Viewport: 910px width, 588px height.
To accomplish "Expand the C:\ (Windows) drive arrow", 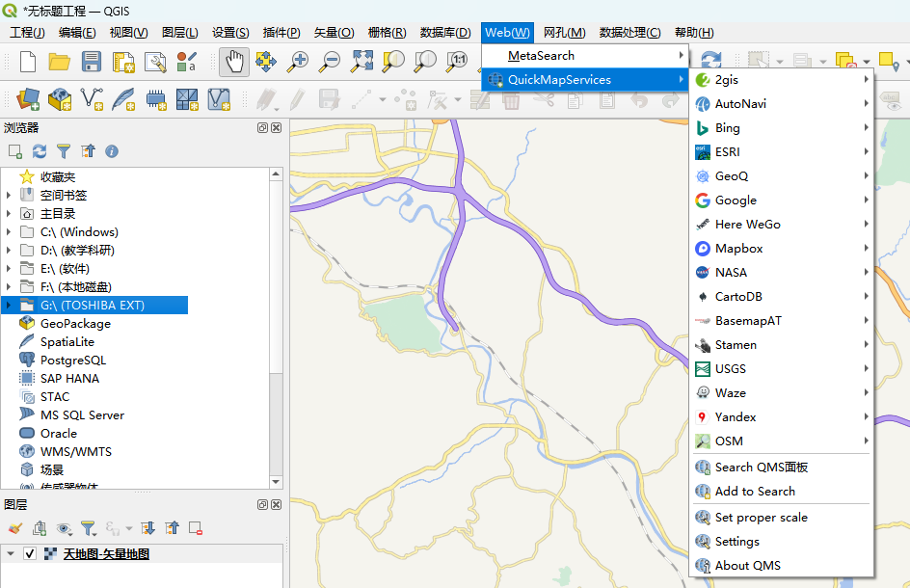I will [8, 231].
